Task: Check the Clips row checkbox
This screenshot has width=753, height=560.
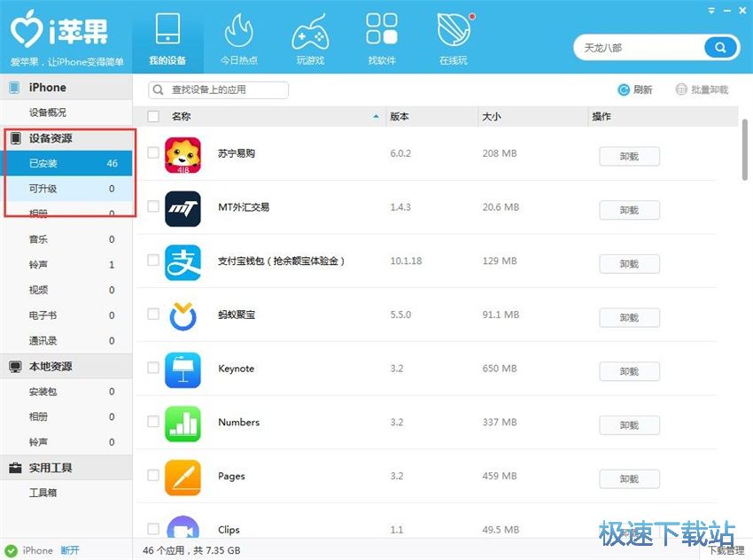Action: tap(153, 529)
